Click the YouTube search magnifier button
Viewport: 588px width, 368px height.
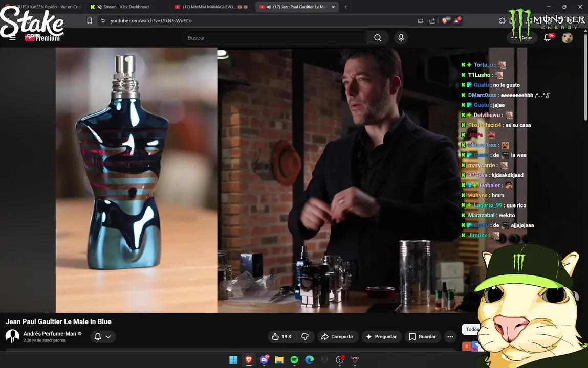378,38
